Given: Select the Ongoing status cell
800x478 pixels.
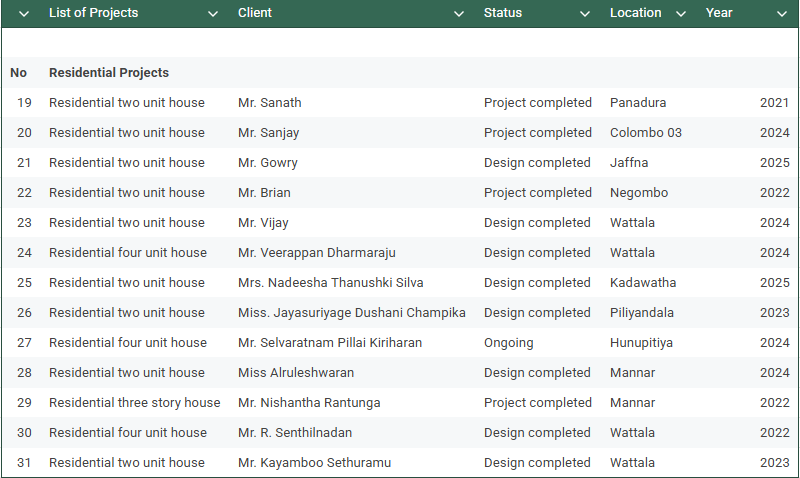Looking at the screenshot, I should click(508, 343).
